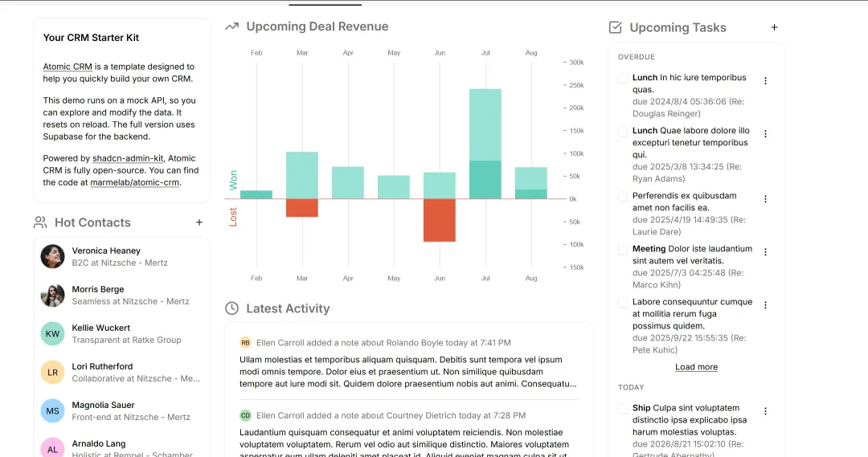The height and width of the screenshot is (457, 868).
Task: Tick the Labore consequuntur cumque task checkbox
Action: click(623, 303)
